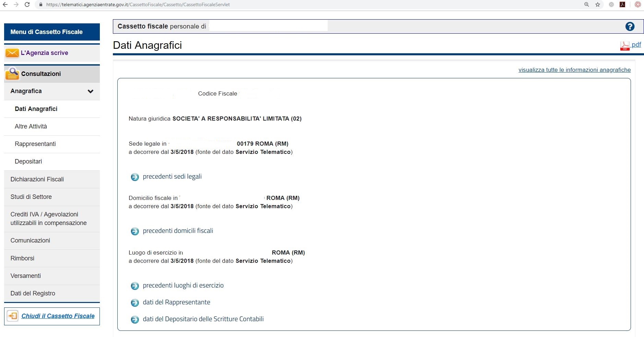Reload the page with the refresh icon
This screenshot has width=644, height=337.
(x=27, y=4)
